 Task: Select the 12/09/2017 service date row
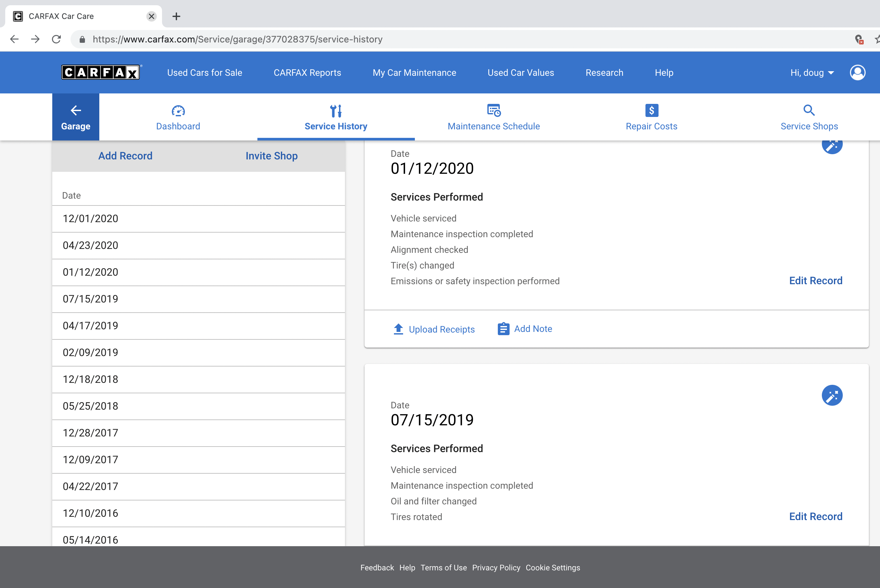point(198,460)
